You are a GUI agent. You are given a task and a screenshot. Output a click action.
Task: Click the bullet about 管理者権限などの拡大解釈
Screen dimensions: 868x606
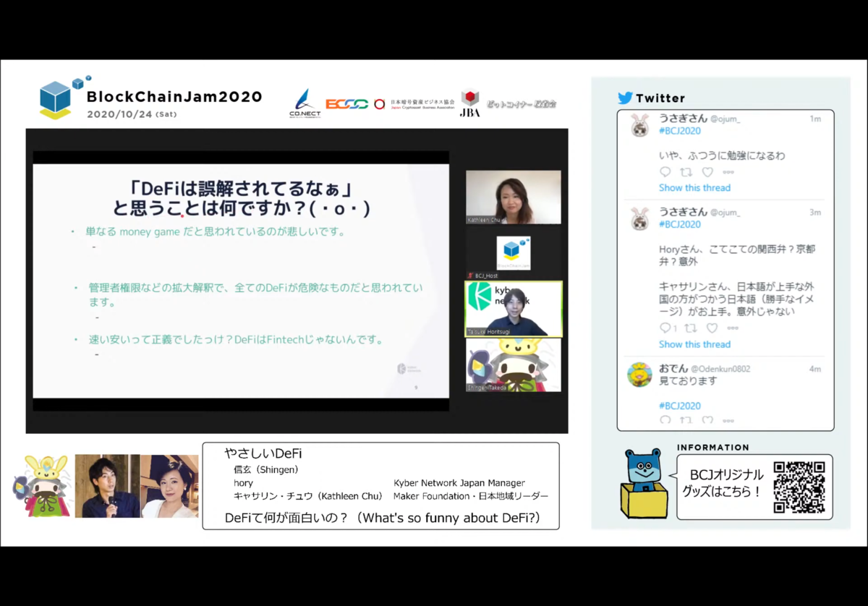coord(255,294)
